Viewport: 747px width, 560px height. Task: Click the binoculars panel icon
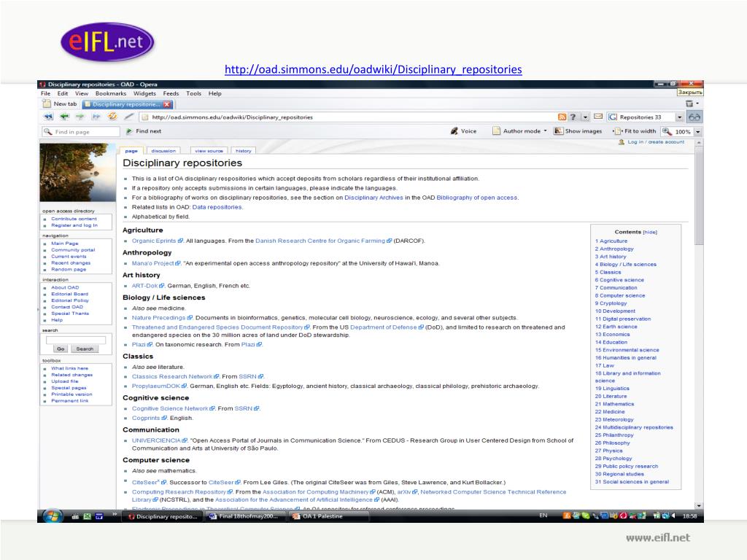(x=694, y=117)
